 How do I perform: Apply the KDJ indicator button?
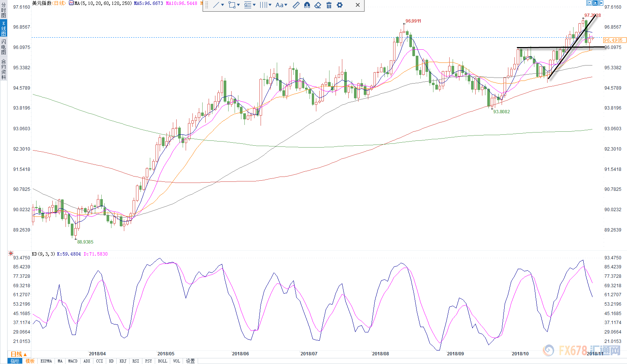click(123, 361)
